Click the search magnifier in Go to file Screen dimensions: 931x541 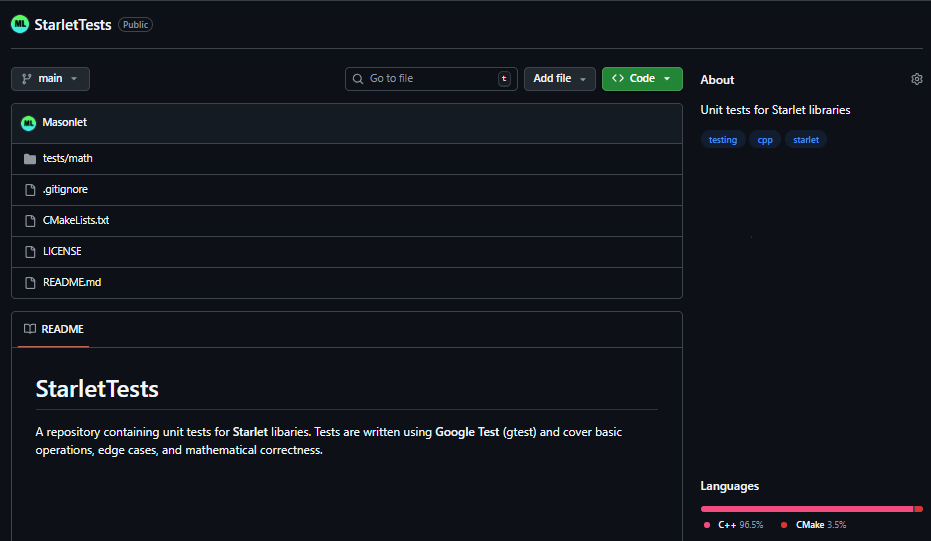(357, 78)
